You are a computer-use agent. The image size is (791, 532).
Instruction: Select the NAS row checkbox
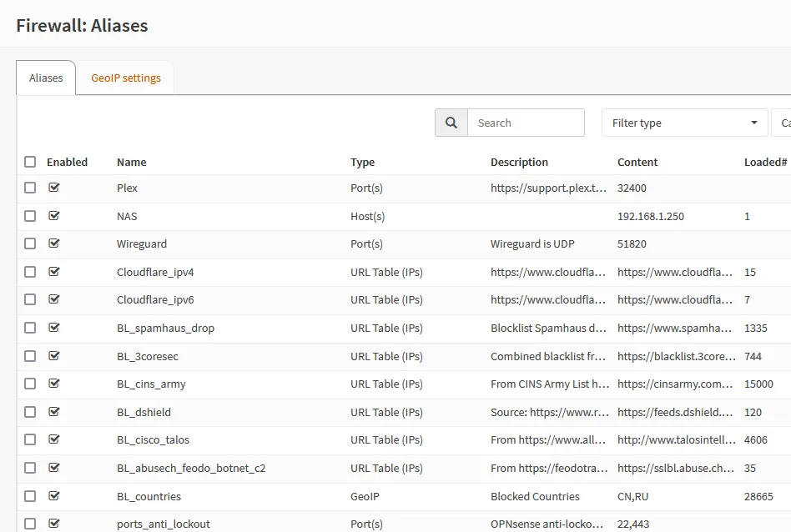point(30,215)
